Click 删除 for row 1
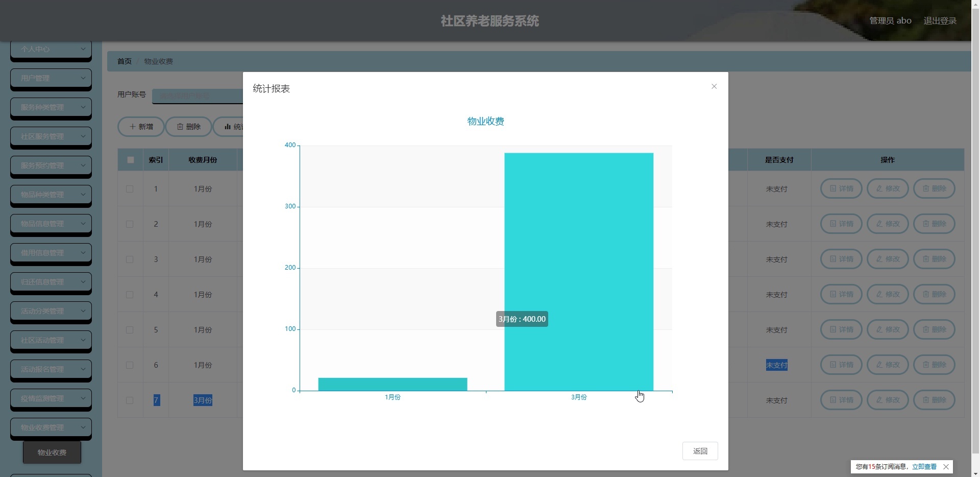Screen dimensions: 980x477 pos(934,188)
